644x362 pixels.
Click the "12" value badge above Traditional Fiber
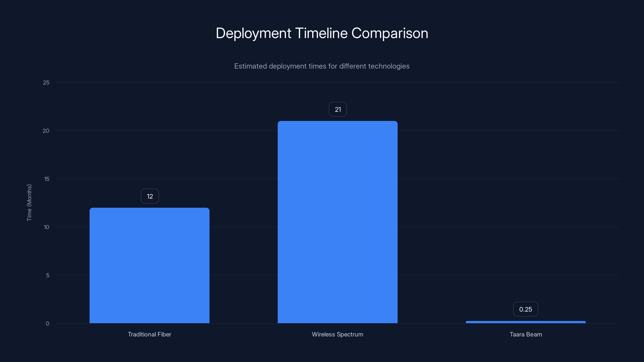pyautogui.click(x=150, y=196)
